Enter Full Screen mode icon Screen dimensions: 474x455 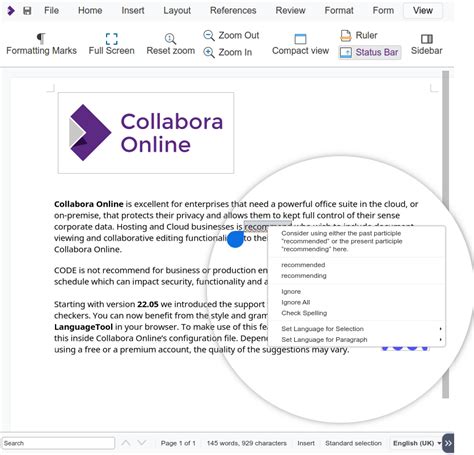point(111,39)
